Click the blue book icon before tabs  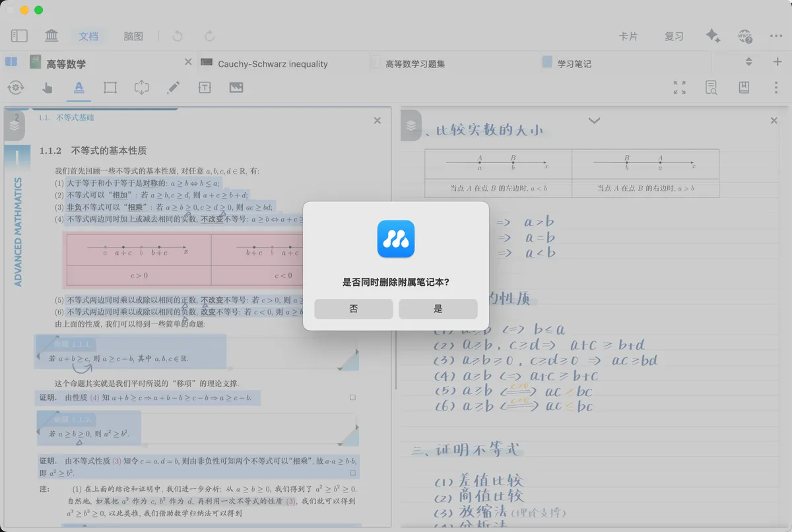[x=11, y=62]
